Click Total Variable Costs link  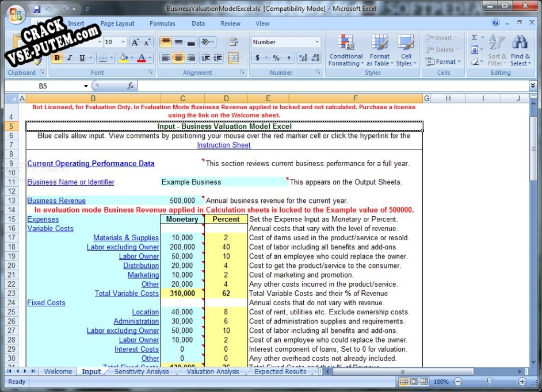[127, 294]
